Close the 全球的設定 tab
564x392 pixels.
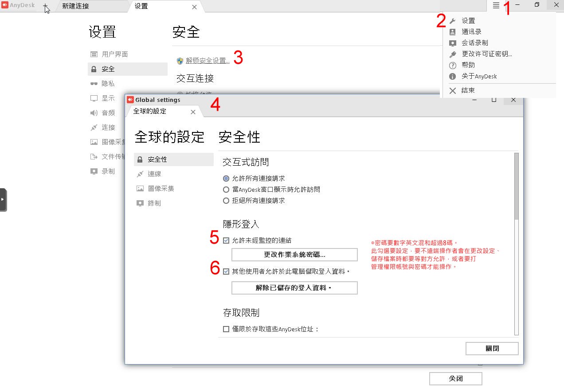[193, 112]
